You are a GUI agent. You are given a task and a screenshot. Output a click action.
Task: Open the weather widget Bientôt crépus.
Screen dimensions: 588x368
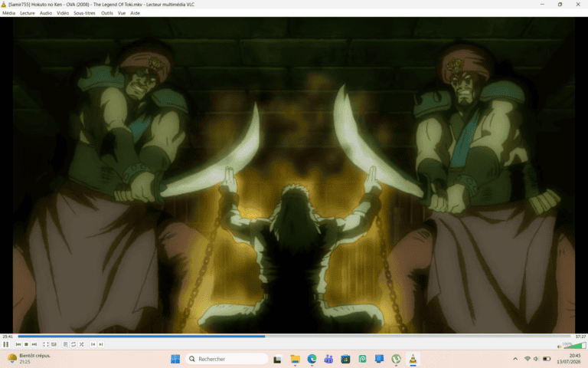[29, 359]
